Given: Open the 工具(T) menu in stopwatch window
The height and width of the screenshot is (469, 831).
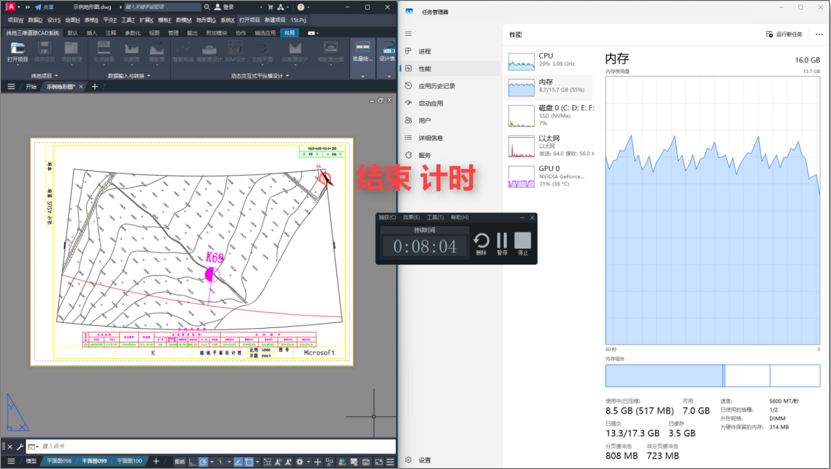Looking at the screenshot, I should pyautogui.click(x=434, y=217).
